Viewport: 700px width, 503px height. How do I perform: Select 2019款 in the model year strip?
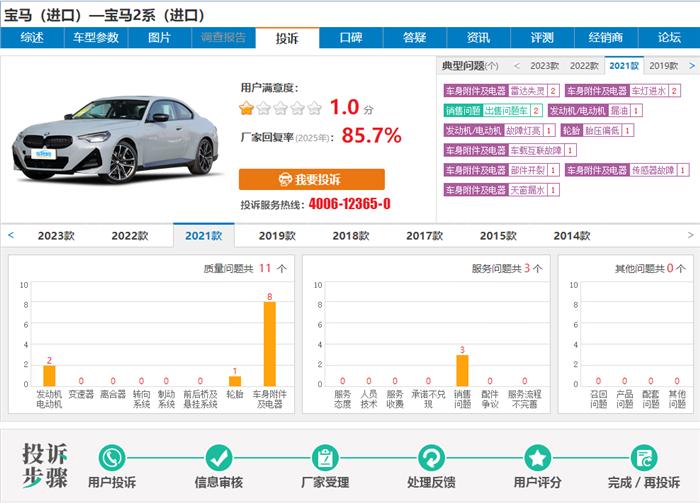pyautogui.click(x=277, y=236)
